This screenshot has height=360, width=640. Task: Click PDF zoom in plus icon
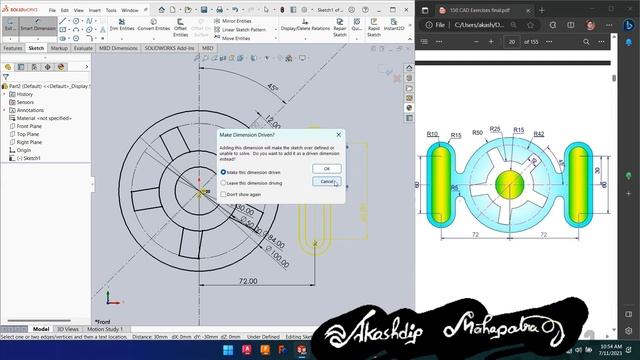tap(491, 42)
